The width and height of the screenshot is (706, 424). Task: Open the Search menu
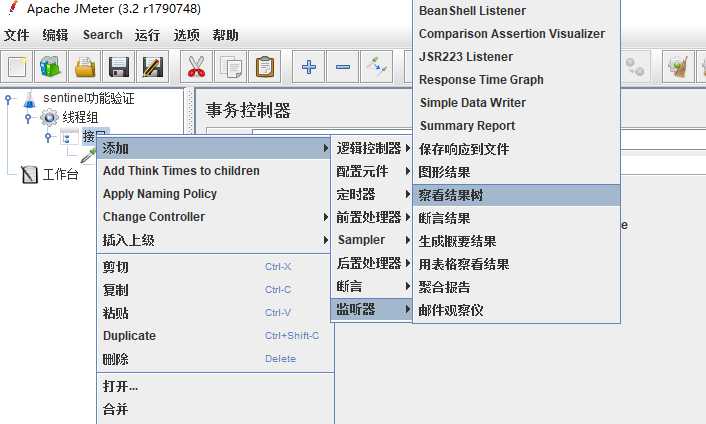click(x=103, y=35)
